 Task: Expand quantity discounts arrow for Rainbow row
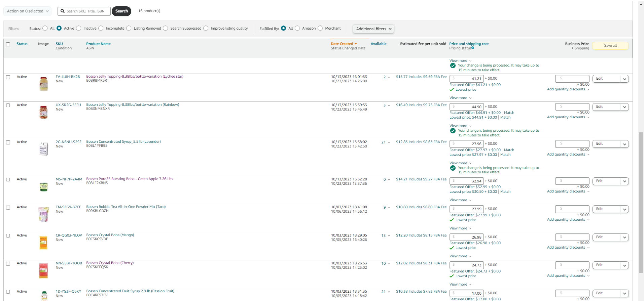588,117
